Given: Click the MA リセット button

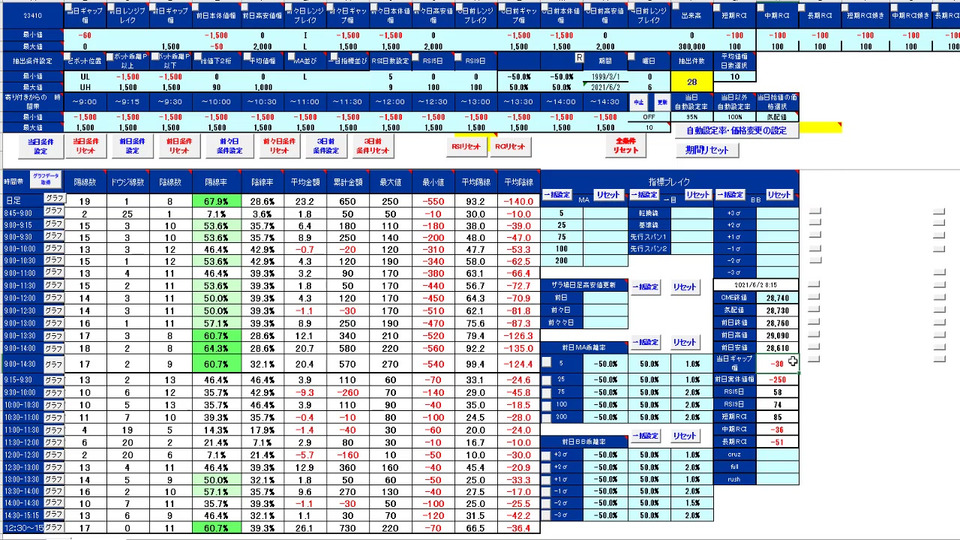Looking at the screenshot, I should [x=608, y=195].
